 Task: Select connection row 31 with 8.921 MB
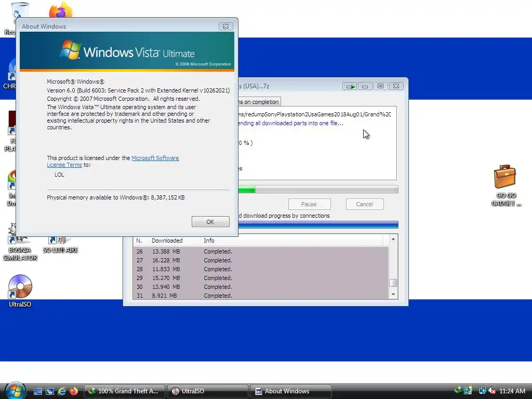pos(261,296)
